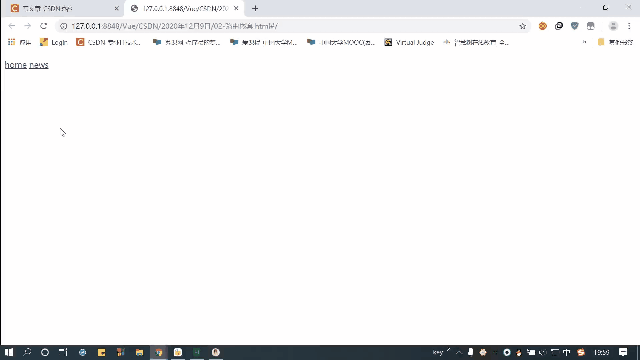Open the Login bookmark

[53, 42]
